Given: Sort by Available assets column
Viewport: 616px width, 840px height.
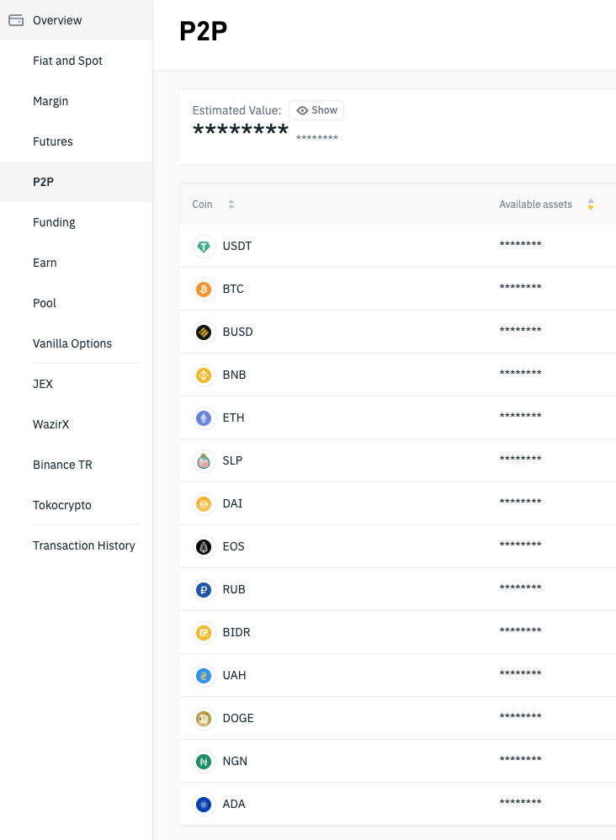Looking at the screenshot, I should [x=590, y=204].
